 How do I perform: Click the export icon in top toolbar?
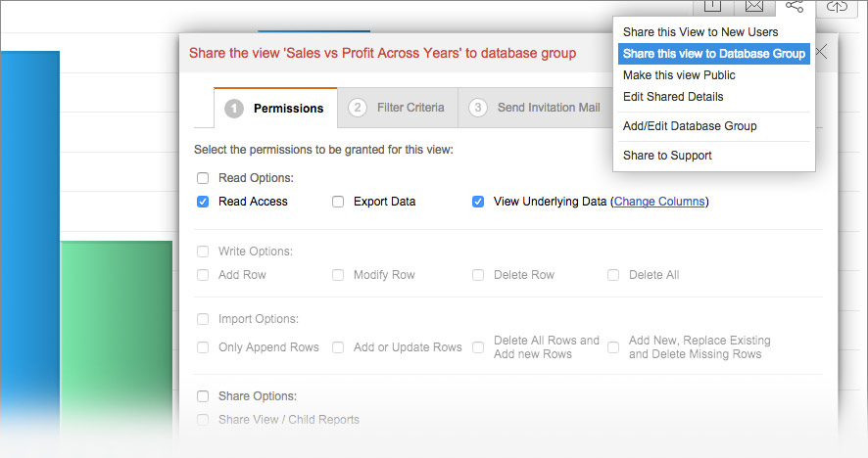coord(712,7)
